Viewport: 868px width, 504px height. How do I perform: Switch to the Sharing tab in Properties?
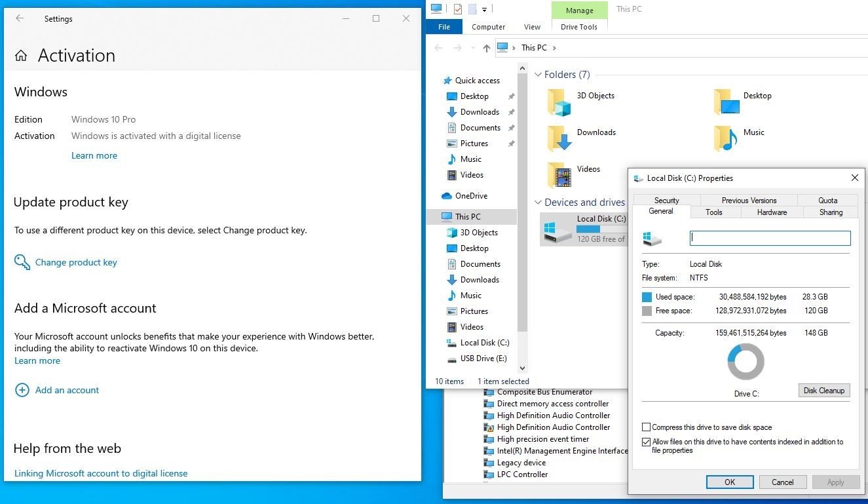[831, 212]
